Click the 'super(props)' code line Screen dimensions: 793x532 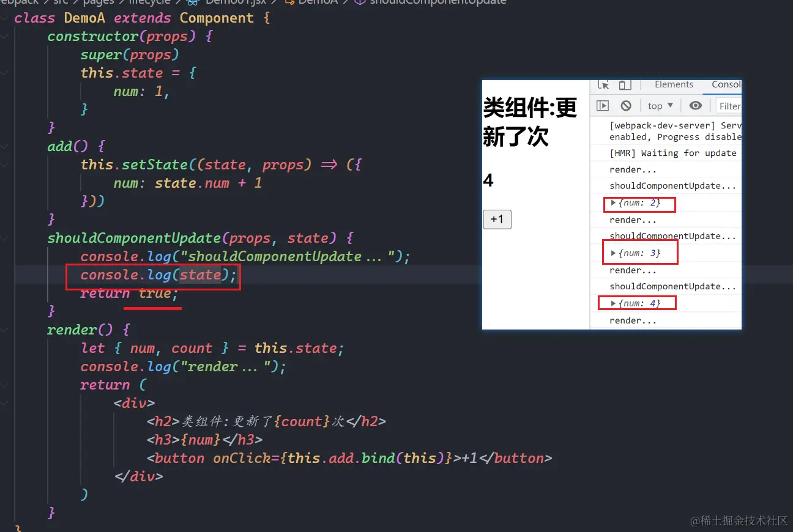[x=130, y=55]
